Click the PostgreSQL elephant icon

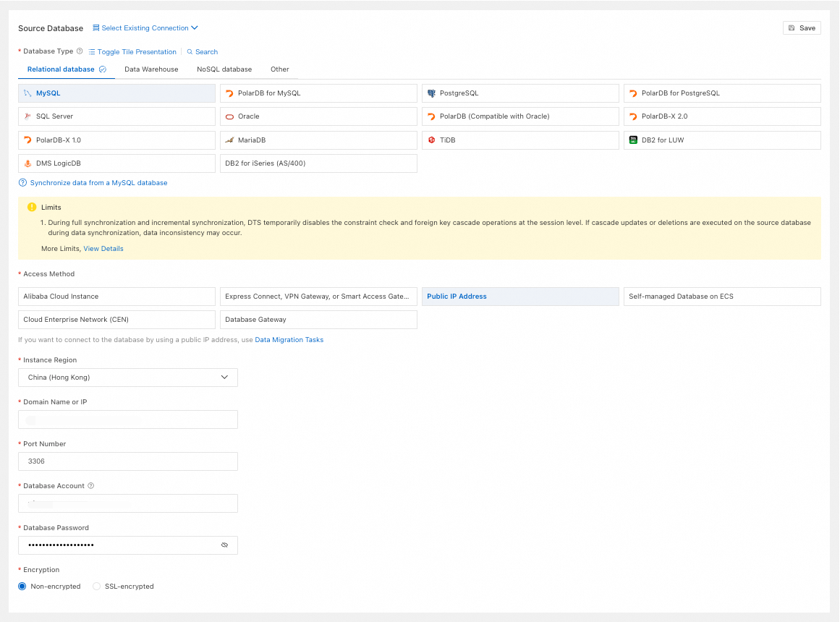point(431,93)
